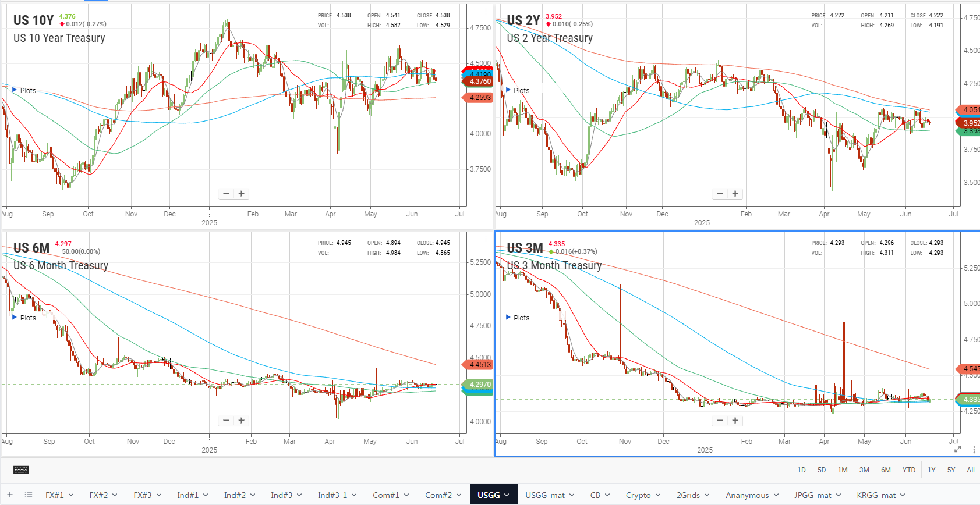The width and height of the screenshot is (980, 505).
Task: Open the FX#1 tab dropdown arrow
Action: [71, 495]
